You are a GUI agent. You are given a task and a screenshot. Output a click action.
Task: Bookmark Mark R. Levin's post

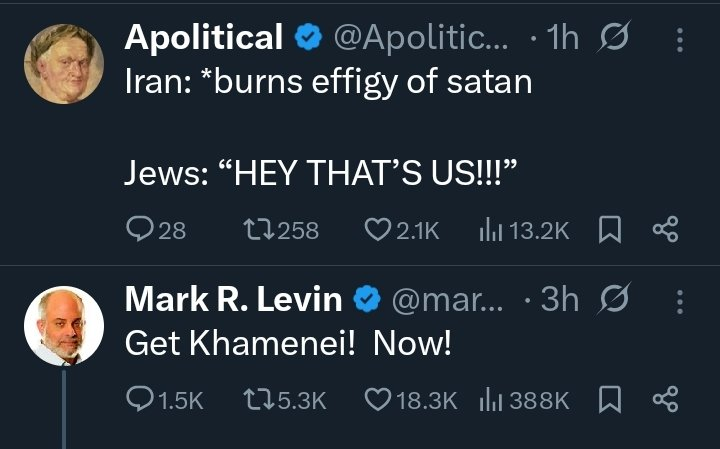(x=608, y=400)
